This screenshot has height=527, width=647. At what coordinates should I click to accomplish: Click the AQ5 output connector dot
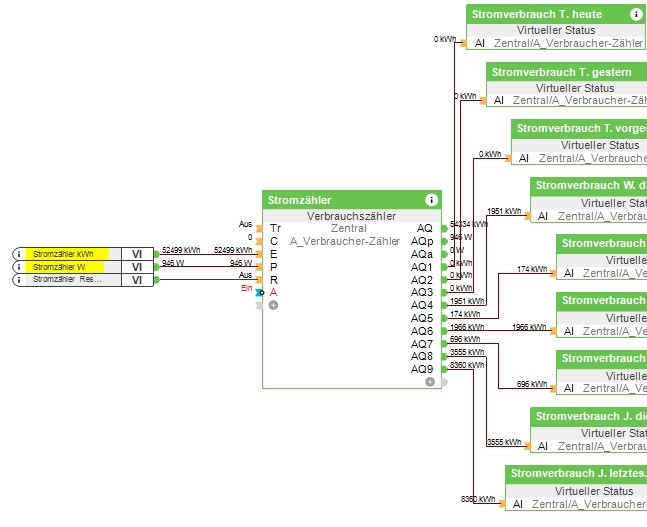tap(444, 318)
